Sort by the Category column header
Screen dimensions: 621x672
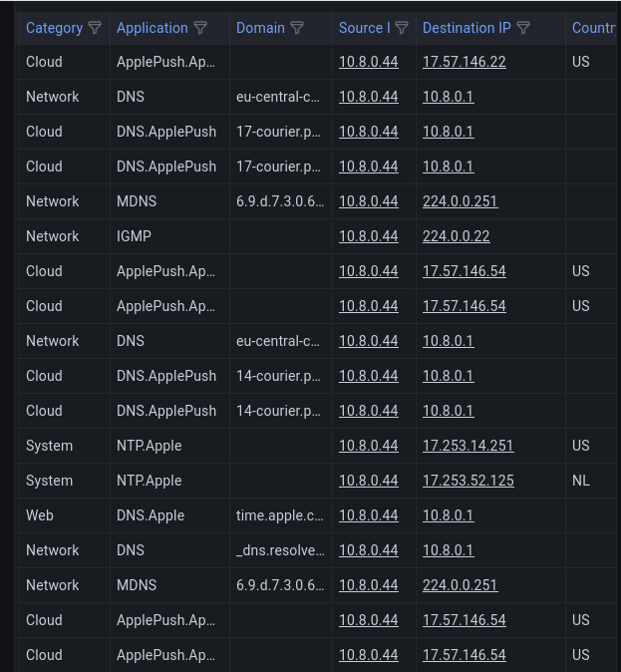[54, 28]
